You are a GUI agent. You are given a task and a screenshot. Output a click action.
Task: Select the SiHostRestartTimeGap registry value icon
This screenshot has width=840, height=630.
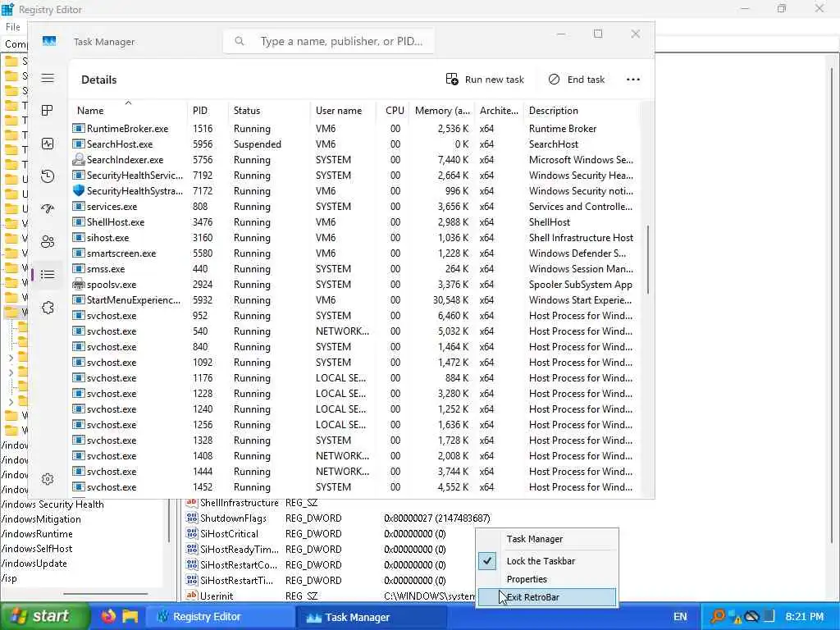click(x=192, y=580)
